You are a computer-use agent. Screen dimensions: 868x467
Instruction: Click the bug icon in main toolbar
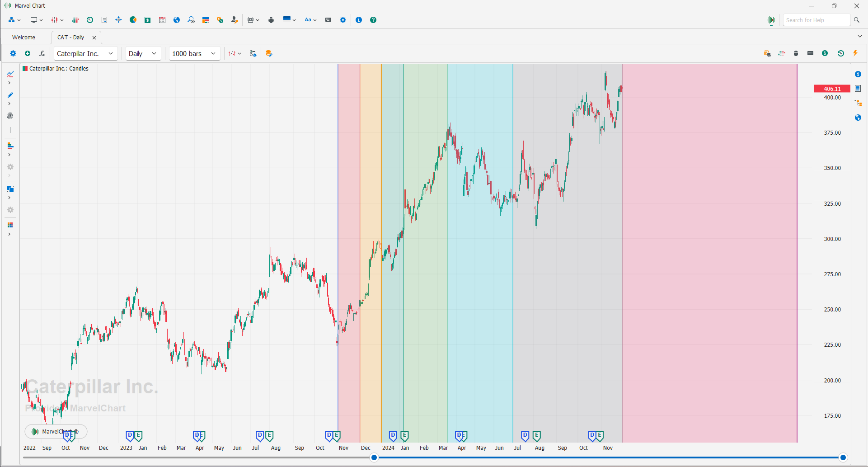click(x=271, y=20)
